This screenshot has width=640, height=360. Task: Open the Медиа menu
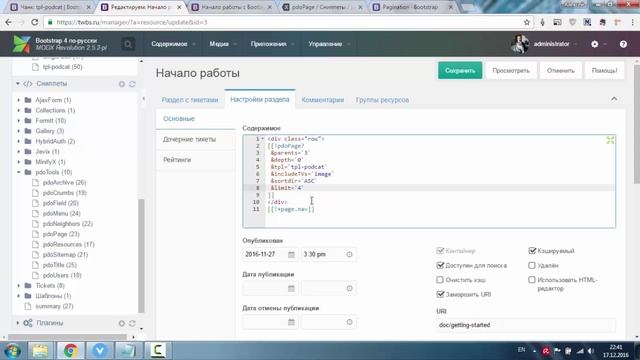[222, 44]
